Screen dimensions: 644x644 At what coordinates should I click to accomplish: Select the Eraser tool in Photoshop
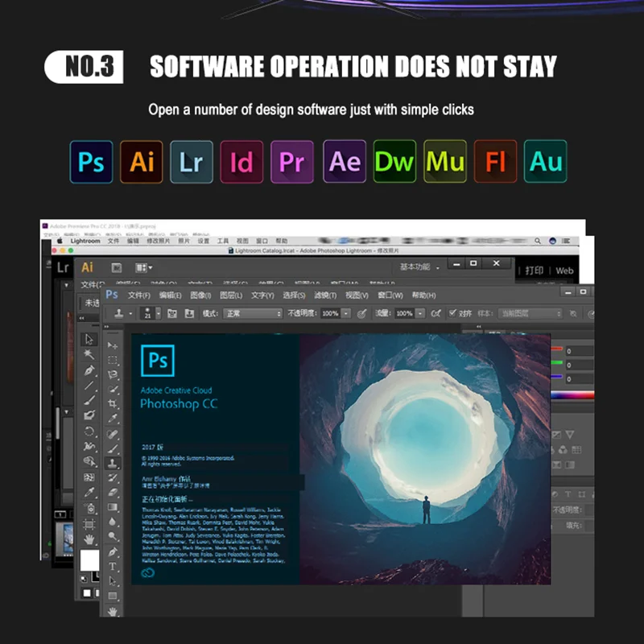113,492
